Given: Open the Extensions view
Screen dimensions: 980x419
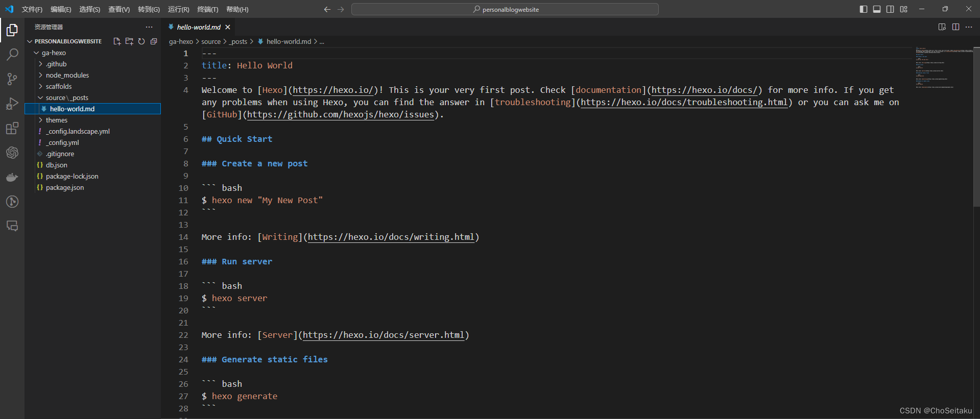Looking at the screenshot, I should [x=12, y=128].
